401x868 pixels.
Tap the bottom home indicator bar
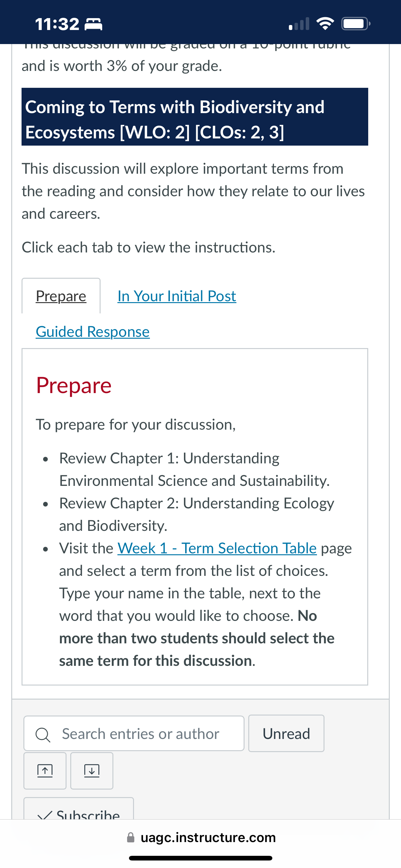point(201,858)
